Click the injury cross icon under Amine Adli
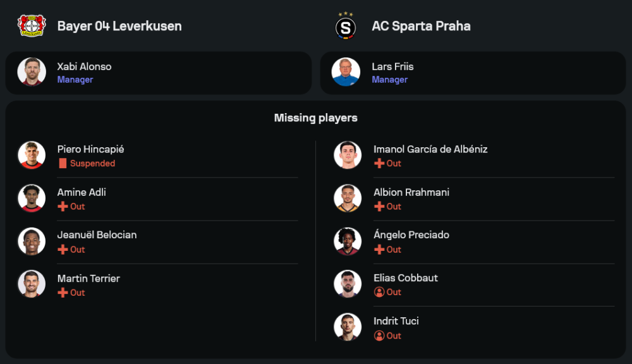Viewport: 632px width, 364px height. 63,207
